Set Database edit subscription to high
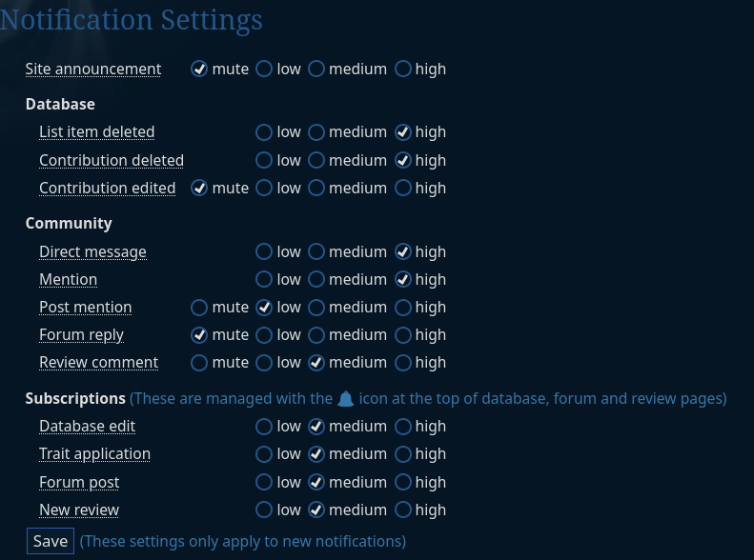 [403, 426]
